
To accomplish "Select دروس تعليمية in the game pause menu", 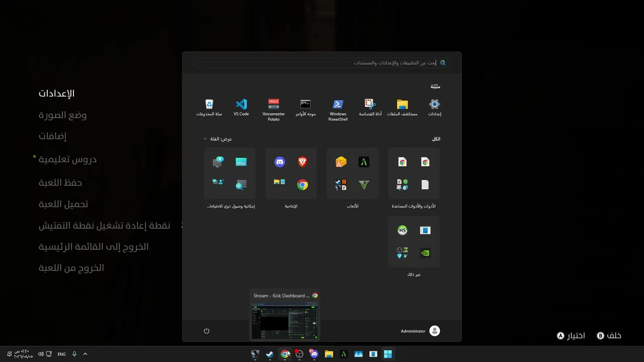I will click(x=67, y=159).
